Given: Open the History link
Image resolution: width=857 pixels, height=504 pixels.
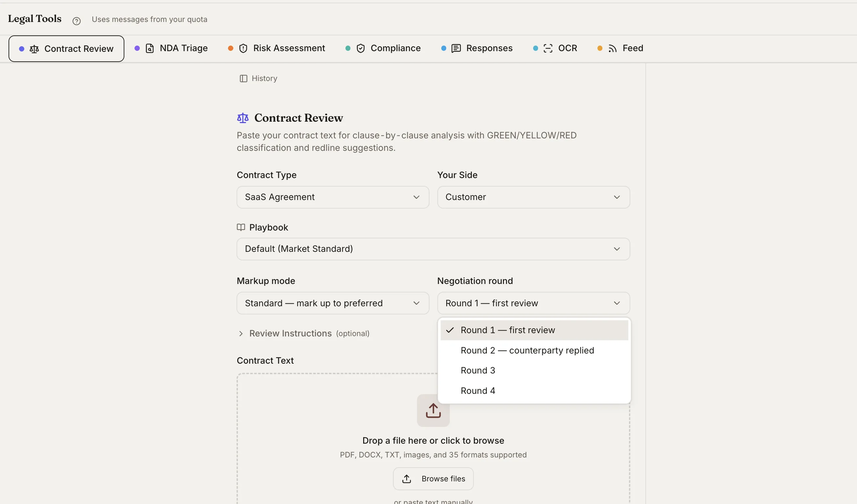Looking at the screenshot, I should [259, 78].
